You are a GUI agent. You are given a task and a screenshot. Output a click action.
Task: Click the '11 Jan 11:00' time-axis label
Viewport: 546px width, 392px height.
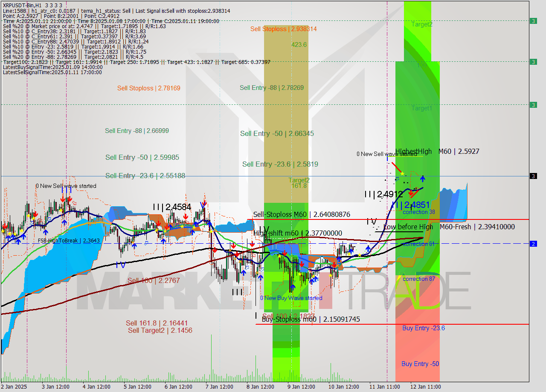385,386
